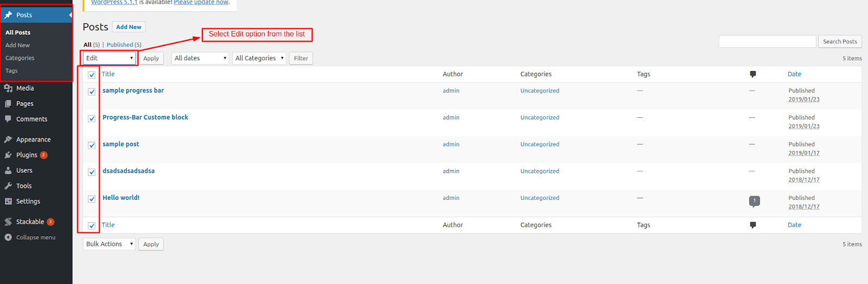This screenshot has height=284, width=868.
Task: Click the Published (5) filter link
Action: 124,45
